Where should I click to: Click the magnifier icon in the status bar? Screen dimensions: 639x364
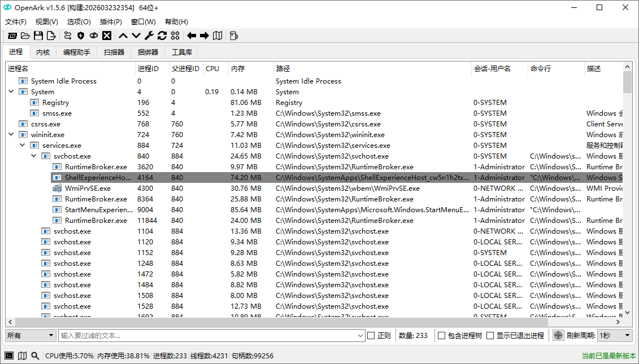36,356
